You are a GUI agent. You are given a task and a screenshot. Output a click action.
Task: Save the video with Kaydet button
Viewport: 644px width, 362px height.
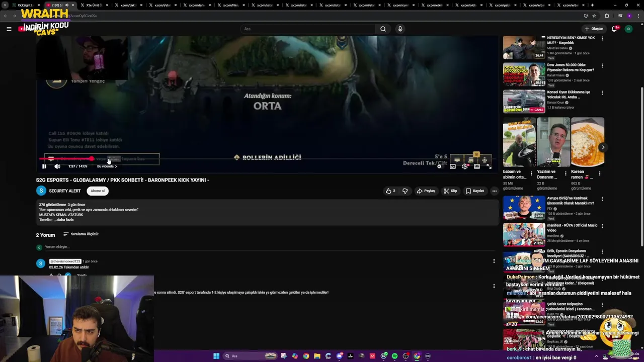coord(474,191)
